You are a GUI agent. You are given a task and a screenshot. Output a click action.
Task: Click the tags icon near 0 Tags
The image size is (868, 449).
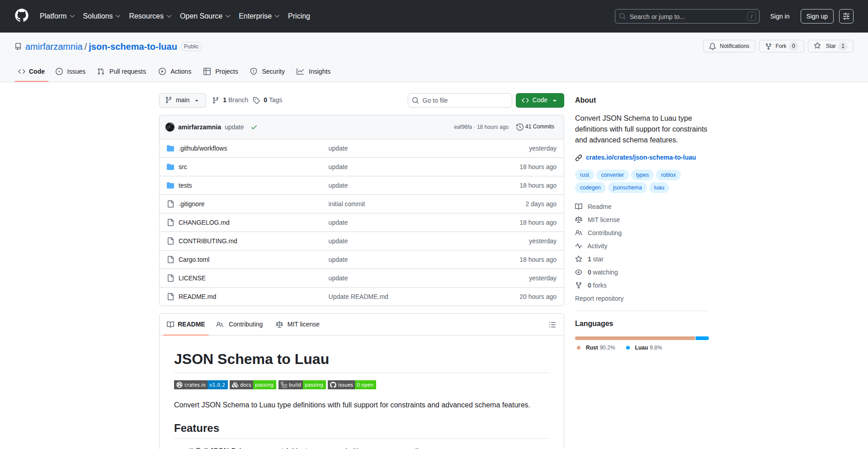click(x=256, y=100)
